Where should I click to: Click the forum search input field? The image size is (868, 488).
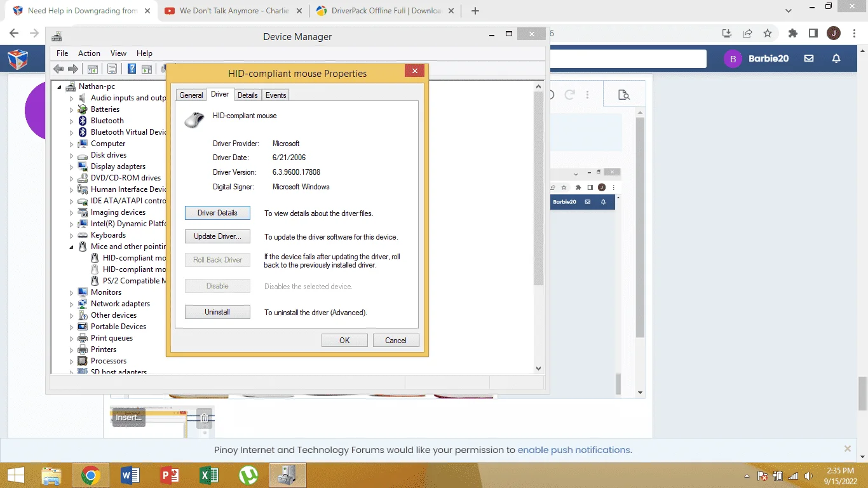pos(628,58)
